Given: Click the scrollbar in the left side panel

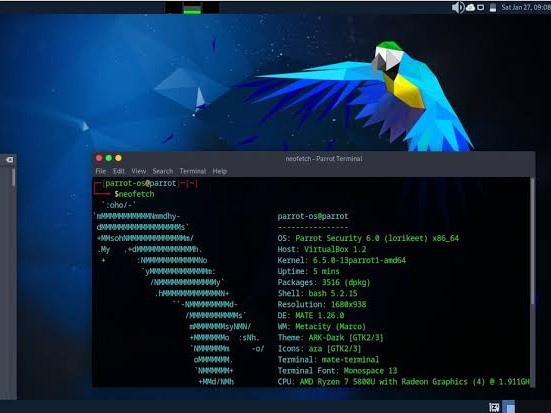Looking at the screenshot, I should [13, 178].
